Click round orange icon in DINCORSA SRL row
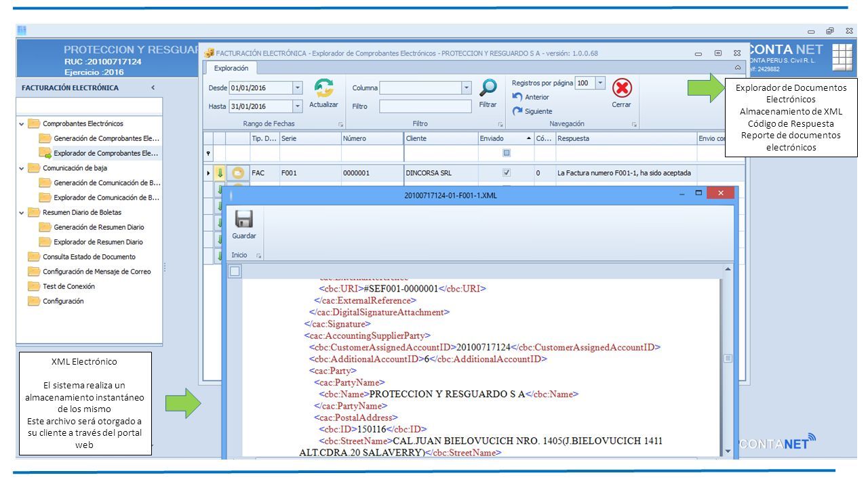The width and height of the screenshot is (868, 488). point(237,173)
